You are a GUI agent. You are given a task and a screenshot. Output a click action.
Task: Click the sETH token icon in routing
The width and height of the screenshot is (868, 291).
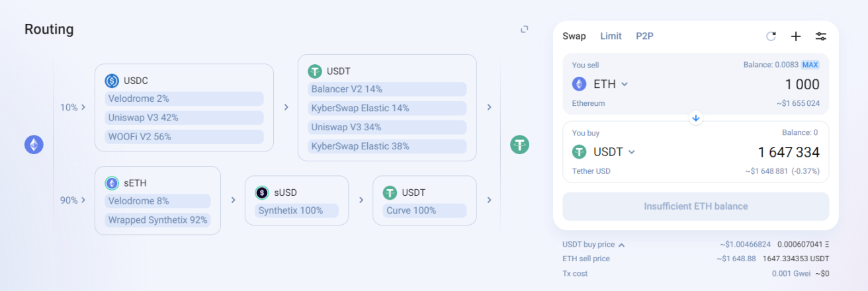point(112,183)
